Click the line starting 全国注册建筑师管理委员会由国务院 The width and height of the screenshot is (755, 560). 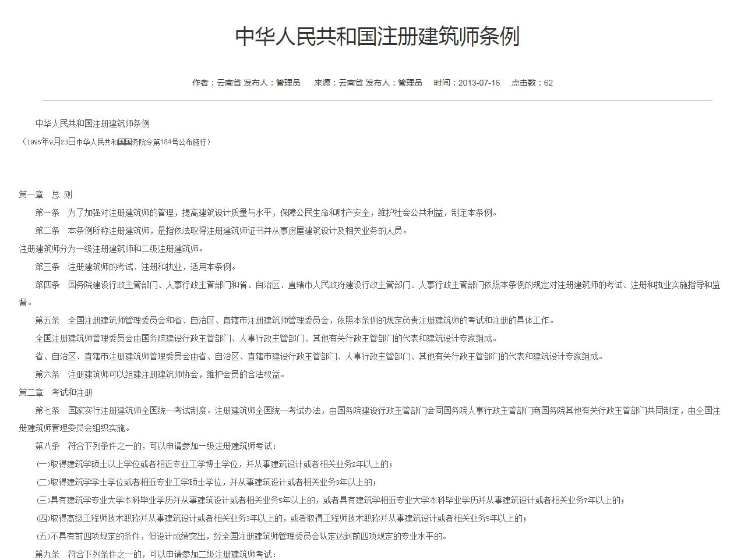click(267, 338)
